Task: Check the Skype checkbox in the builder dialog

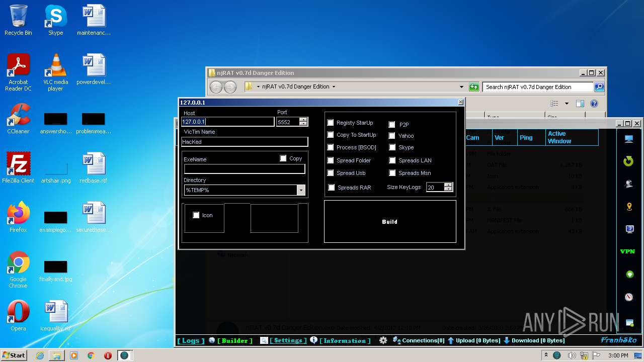Action: (x=392, y=147)
